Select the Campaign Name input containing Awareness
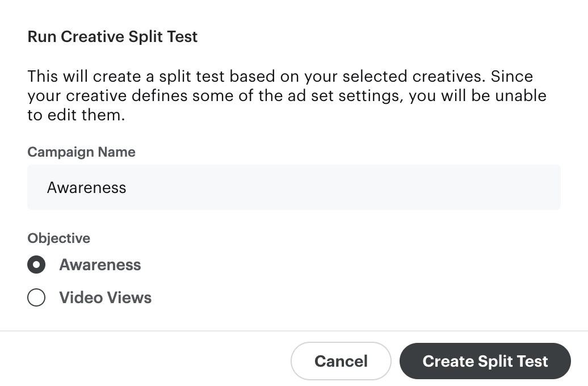This screenshot has width=588, height=386. point(294,187)
